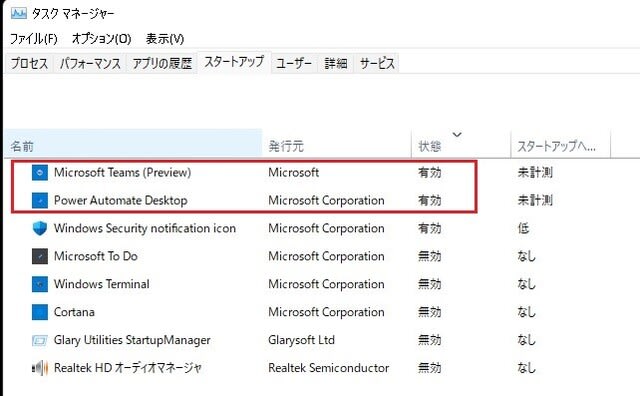Switch to the パフォーマンス tab
The height and width of the screenshot is (396, 640).
(90, 63)
